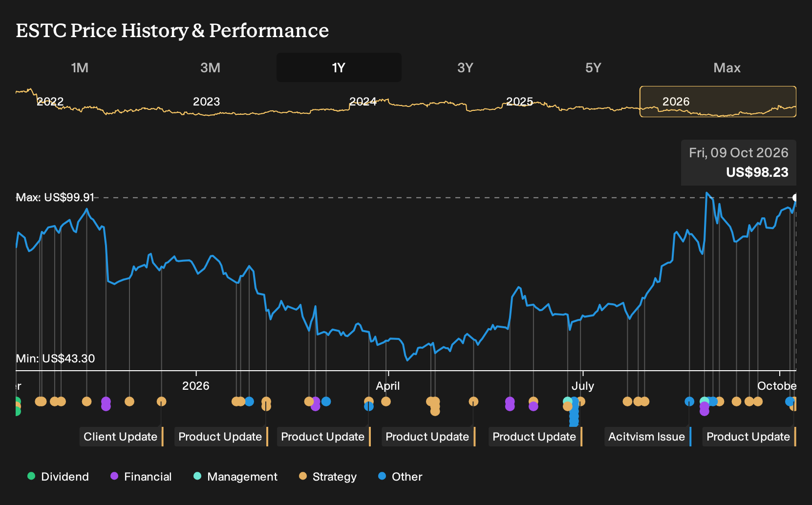Click the green Dividend legend dot

pyautogui.click(x=31, y=476)
